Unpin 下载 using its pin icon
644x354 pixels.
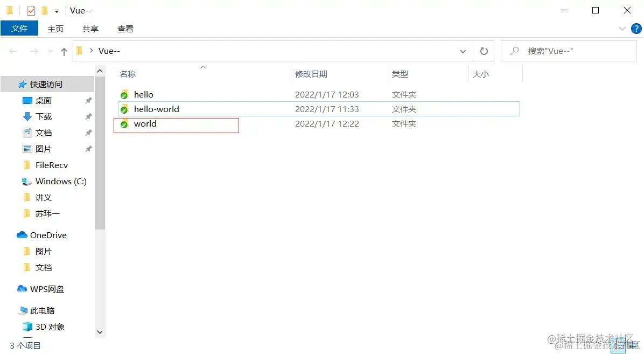pyautogui.click(x=88, y=116)
